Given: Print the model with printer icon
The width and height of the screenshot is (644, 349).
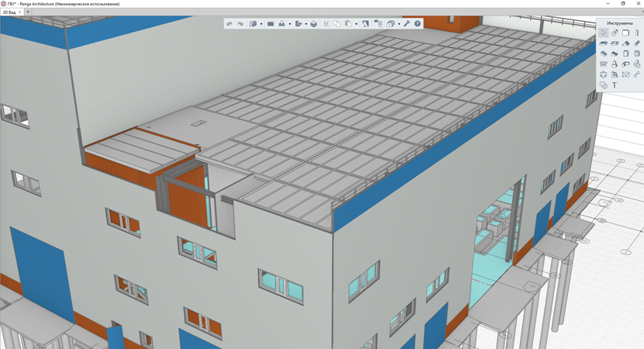Looking at the screenshot, I should click(x=313, y=24).
